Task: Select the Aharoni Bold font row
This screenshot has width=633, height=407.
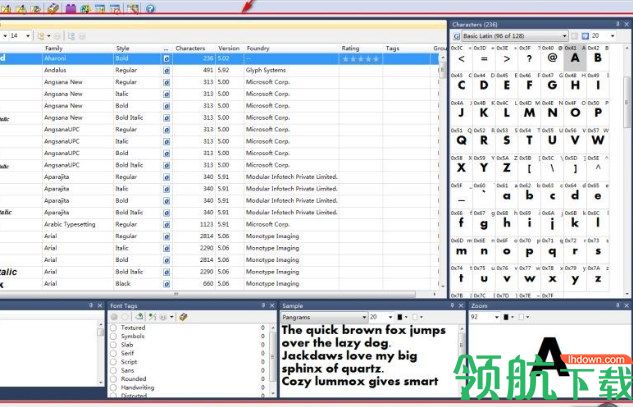Action: tap(220, 59)
